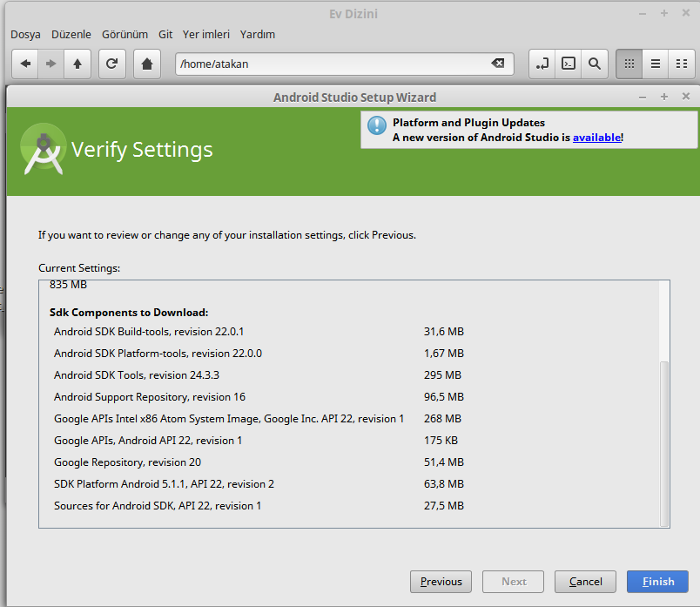
Task: Open the Dosya menu
Action: (25, 34)
